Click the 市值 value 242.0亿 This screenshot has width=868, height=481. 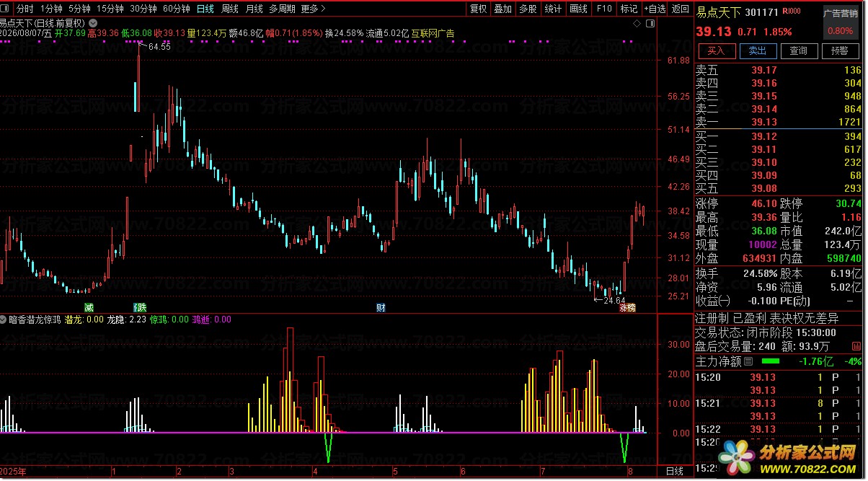click(x=844, y=231)
